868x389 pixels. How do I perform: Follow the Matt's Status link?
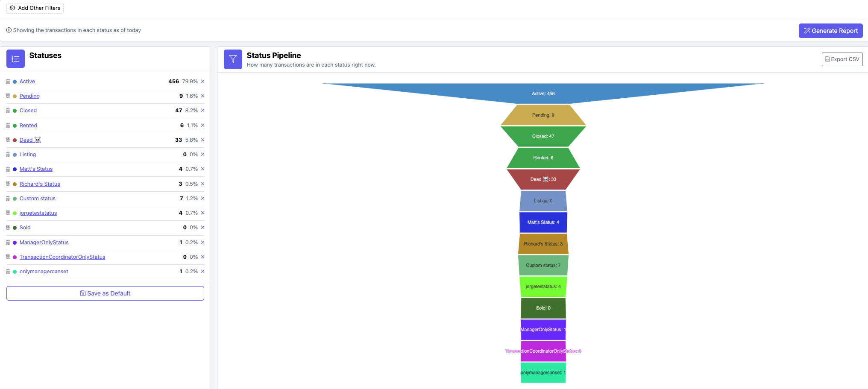coord(36,169)
